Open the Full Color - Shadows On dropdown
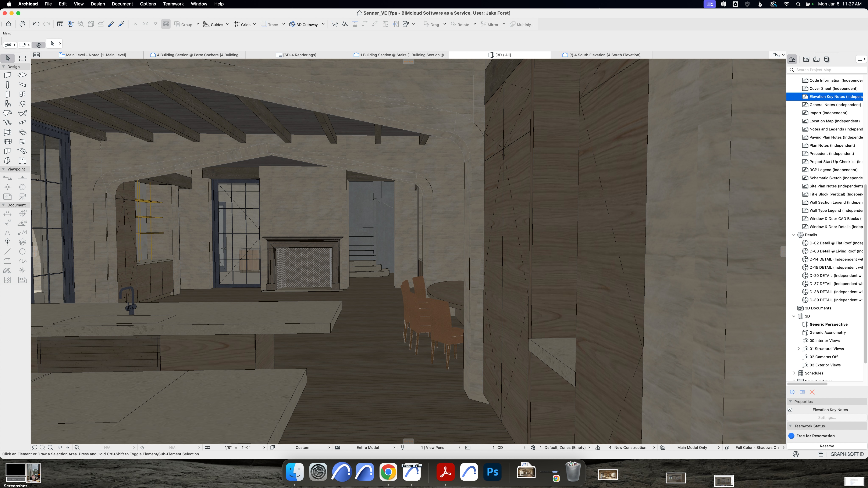 click(x=757, y=448)
